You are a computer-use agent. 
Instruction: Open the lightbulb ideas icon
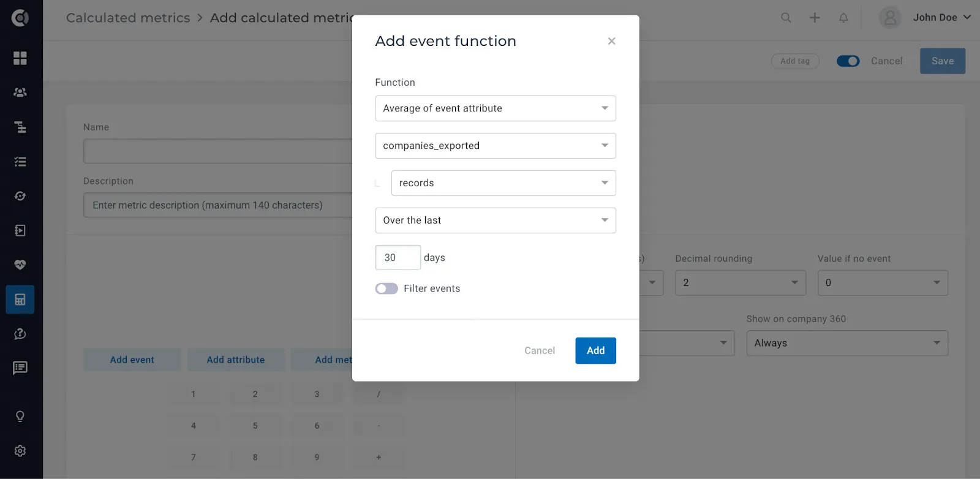pyautogui.click(x=20, y=417)
